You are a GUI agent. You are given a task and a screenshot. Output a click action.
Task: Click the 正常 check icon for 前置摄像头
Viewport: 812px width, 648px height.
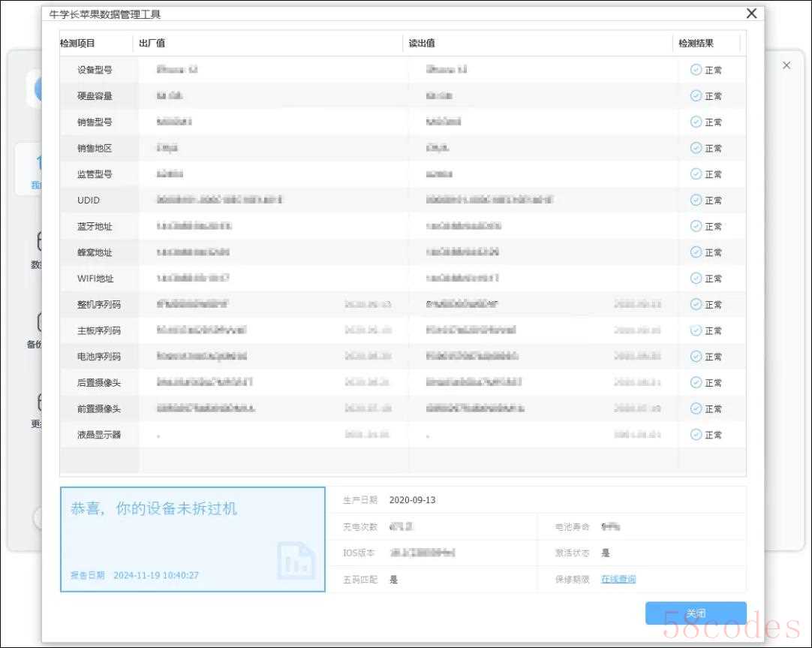[x=696, y=408]
